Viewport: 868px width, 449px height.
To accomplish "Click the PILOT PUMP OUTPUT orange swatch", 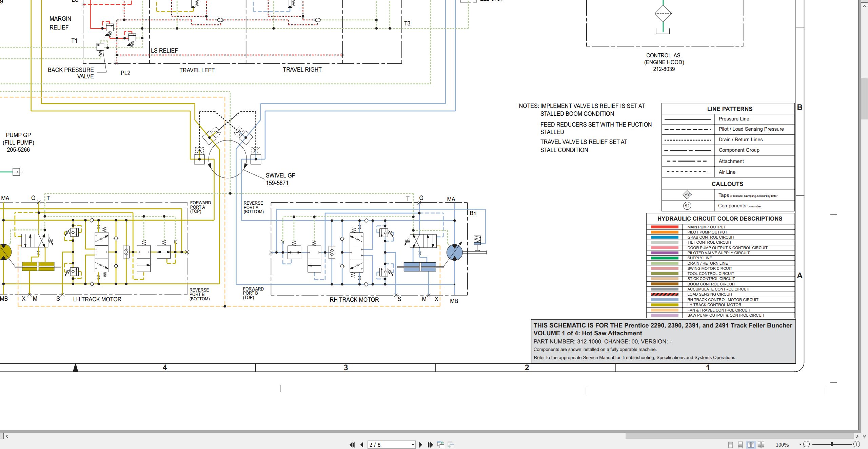I will pyautogui.click(x=665, y=232).
